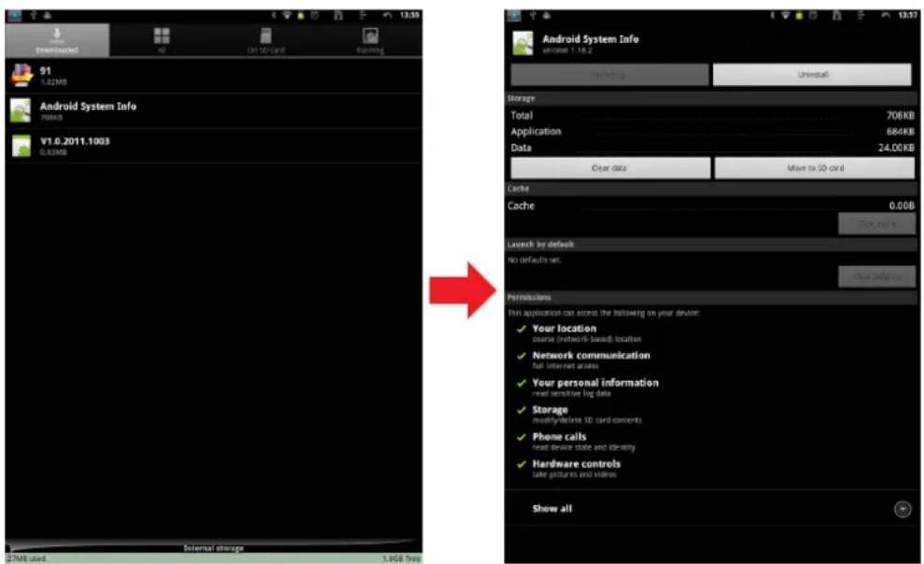
Task: Tap Bluetooth icon in left screen status bar
Action: pos(273,15)
